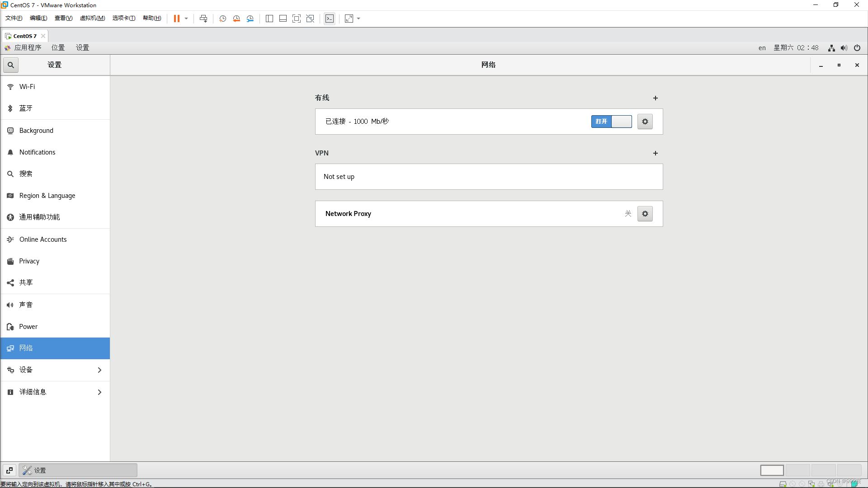Image resolution: width=868 pixels, height=488 pixels.
Task: Open Network Proxy gear settings
Action: pos(645,214)
